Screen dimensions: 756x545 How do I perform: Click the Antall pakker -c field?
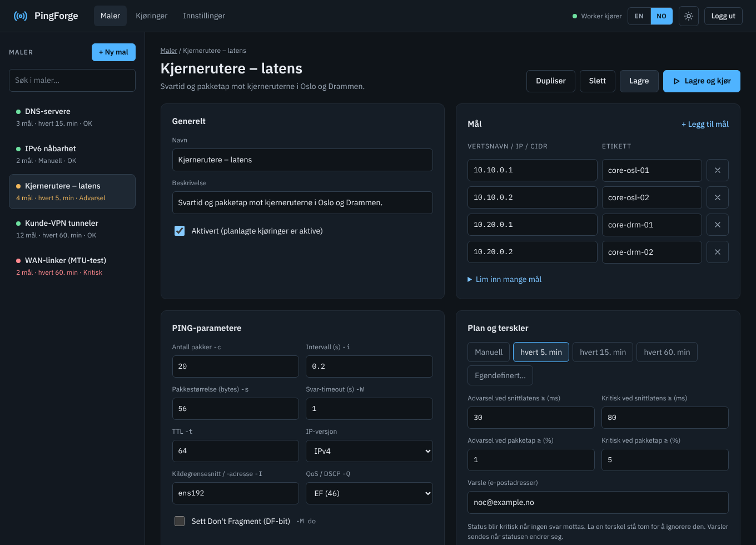pyautogui.click(x=236, y=366)
